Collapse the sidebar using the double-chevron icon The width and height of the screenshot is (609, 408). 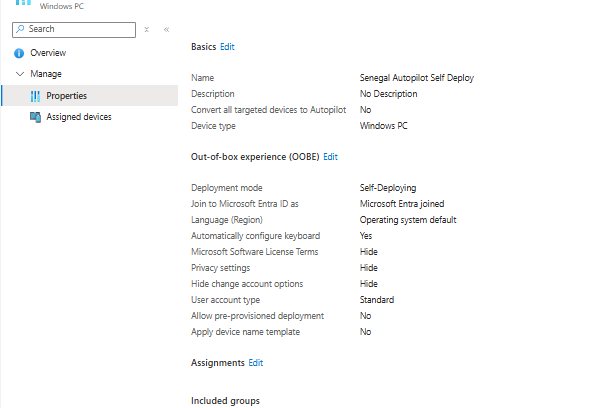point(166,30)
